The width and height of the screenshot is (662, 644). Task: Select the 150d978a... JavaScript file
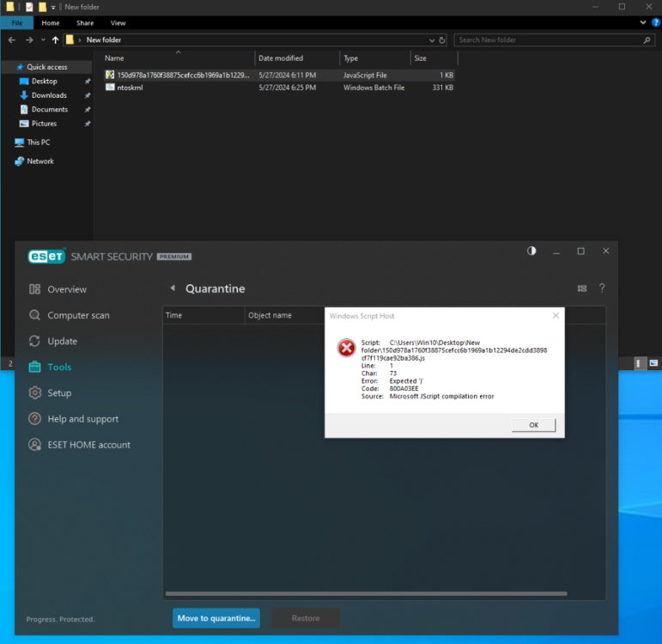(x=279, y=75)
